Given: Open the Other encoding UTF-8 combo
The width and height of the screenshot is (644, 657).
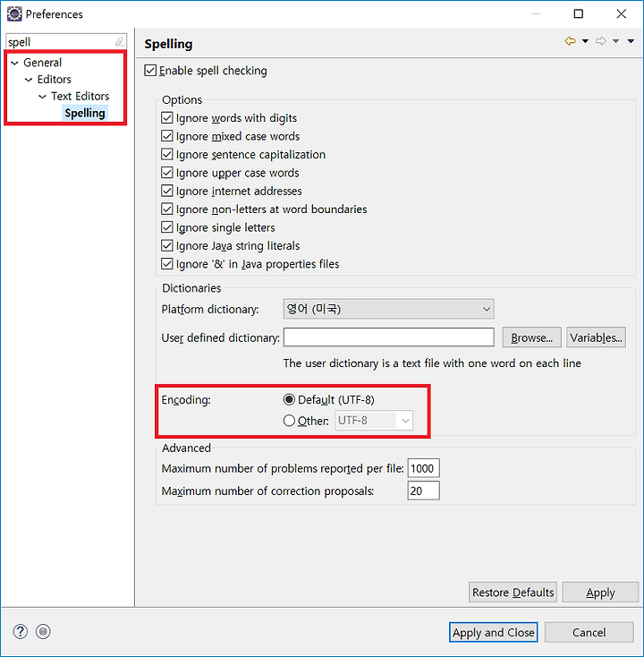Looking at the screenshot, I should pyautogui.click(x=374, y=421).
